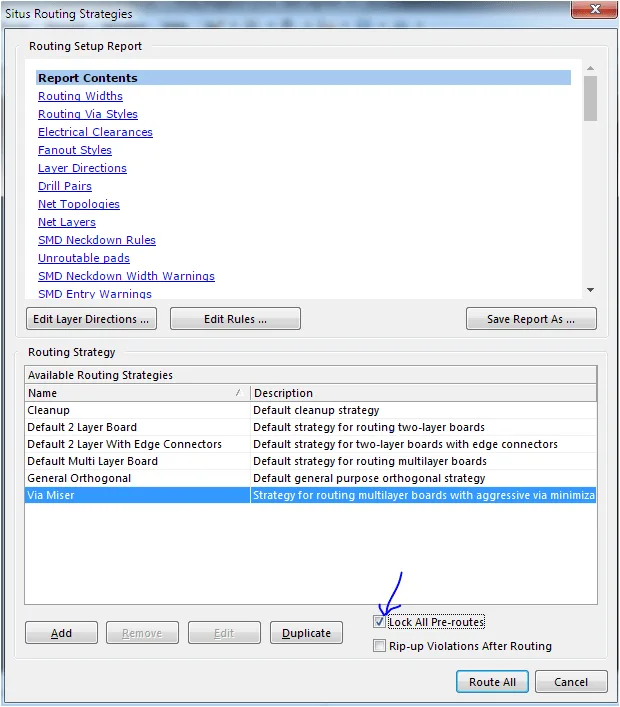
Task: Click two-layer boards with edge connectors description
Action: pyautogui.click(x=423, y=444)
